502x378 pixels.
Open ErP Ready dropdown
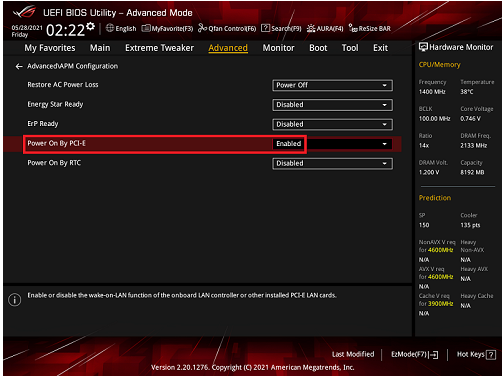point(332,124)
